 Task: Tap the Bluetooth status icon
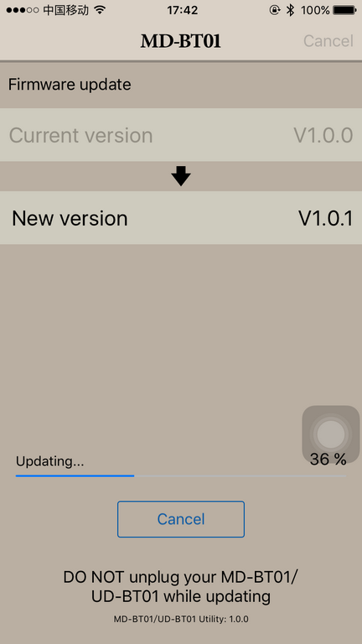[x=291, y=10]
